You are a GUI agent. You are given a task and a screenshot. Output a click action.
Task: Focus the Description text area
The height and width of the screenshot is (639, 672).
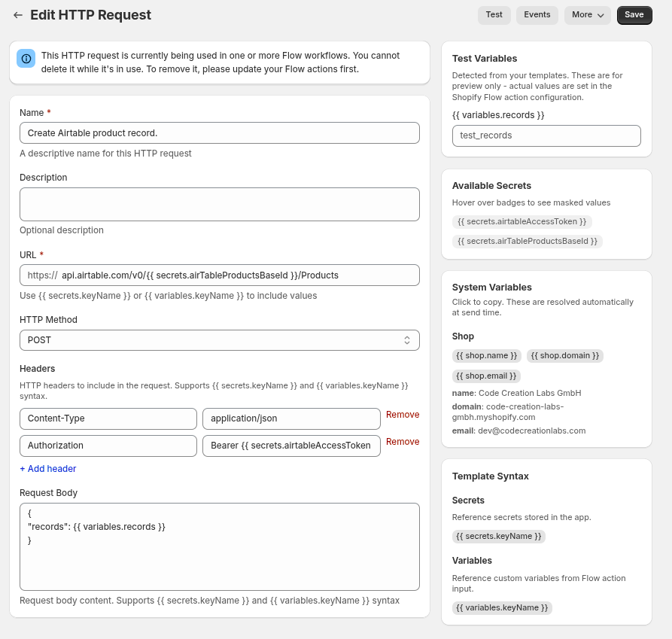[x=219, y=204]
